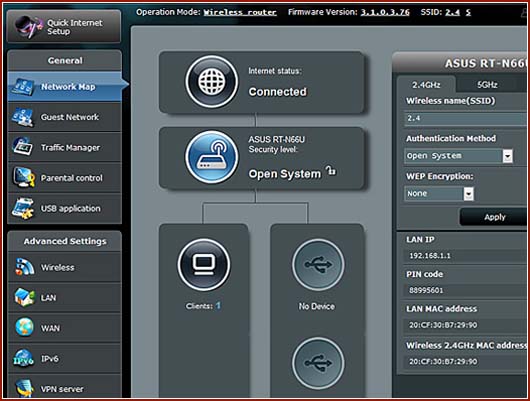
Task: Click the Wireless 2.4GHz MAC address value
Action: coord(443,362)
